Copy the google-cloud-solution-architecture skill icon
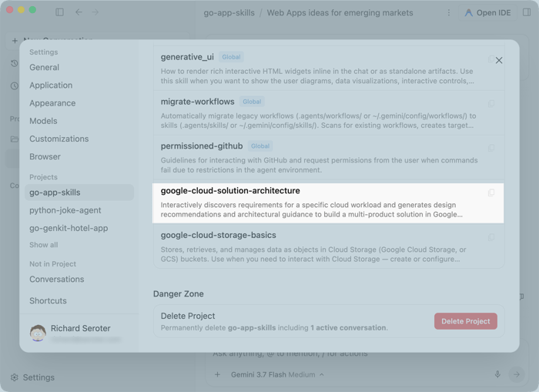Screen dimensions: 539x392 (x=491, y=193)
